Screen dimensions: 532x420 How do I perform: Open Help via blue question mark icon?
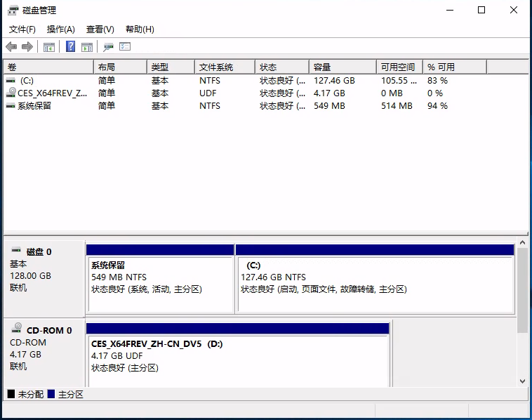coord(70,47)
